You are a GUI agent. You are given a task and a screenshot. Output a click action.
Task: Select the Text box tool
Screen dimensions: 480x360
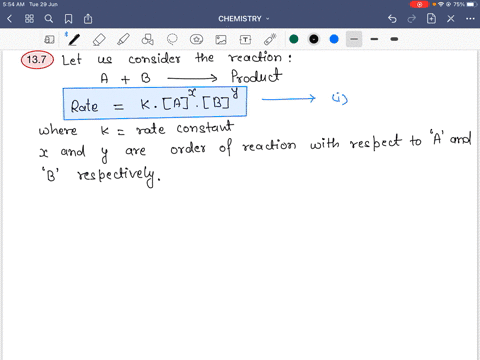tap(245, 40)
